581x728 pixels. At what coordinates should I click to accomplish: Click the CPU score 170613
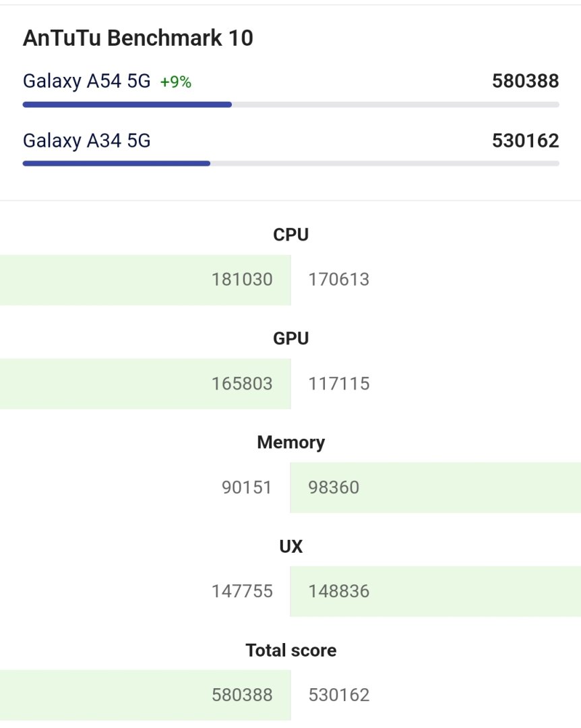339,280
